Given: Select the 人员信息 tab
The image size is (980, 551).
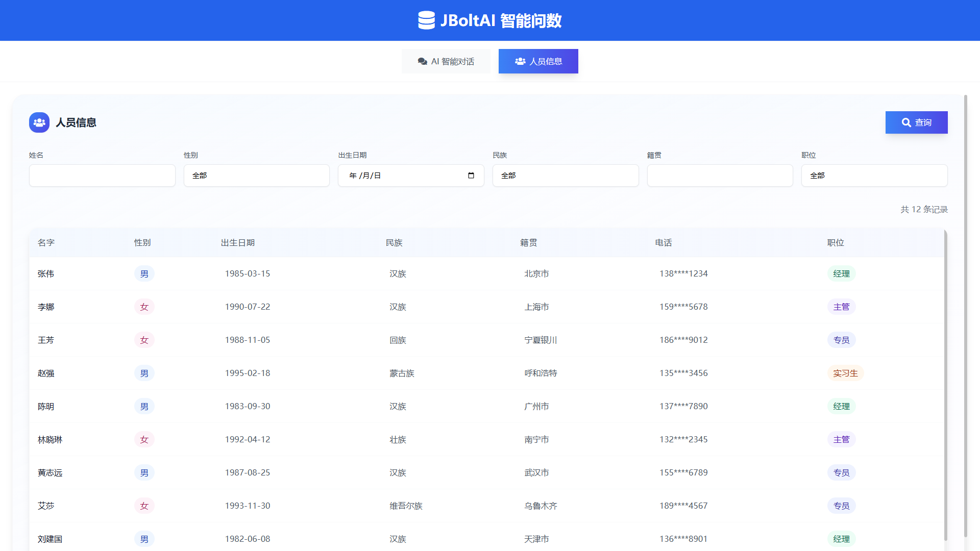Looking at the screenshot, I should pos(538,61).
